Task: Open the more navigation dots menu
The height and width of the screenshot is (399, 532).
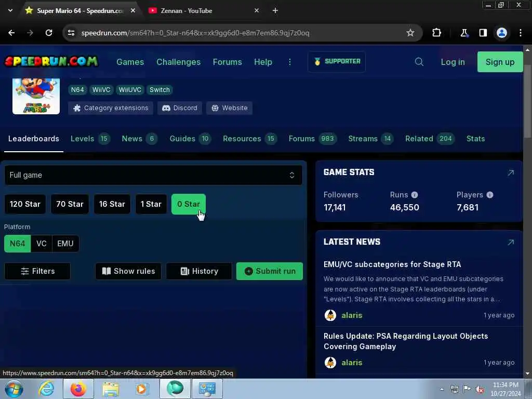Action: [x=290, y=62]
